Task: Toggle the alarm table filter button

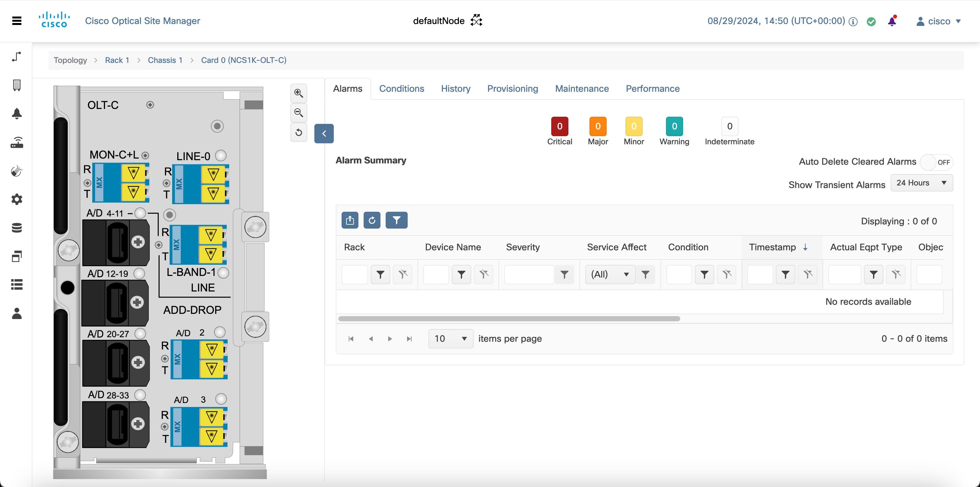Action: [396, 220]
